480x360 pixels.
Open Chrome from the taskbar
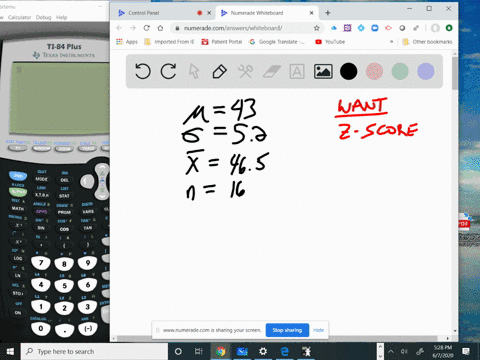click(x=220, y=351)
